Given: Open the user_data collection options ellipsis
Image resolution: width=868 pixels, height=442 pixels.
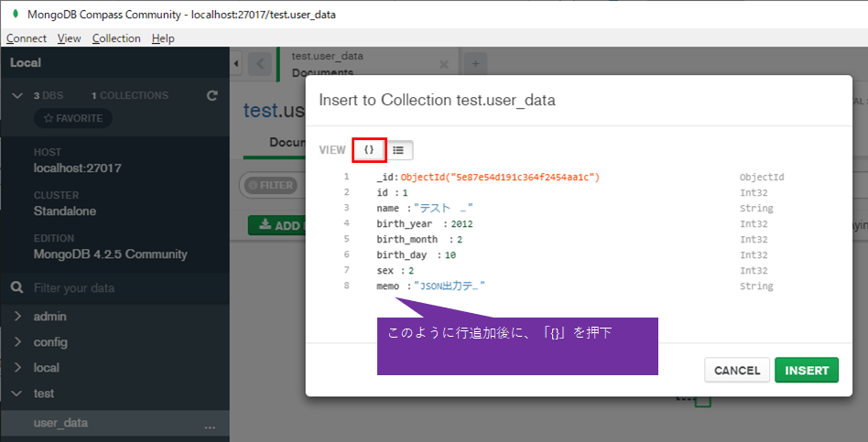Looking at the screenshot, I should [x=210, y=426].
